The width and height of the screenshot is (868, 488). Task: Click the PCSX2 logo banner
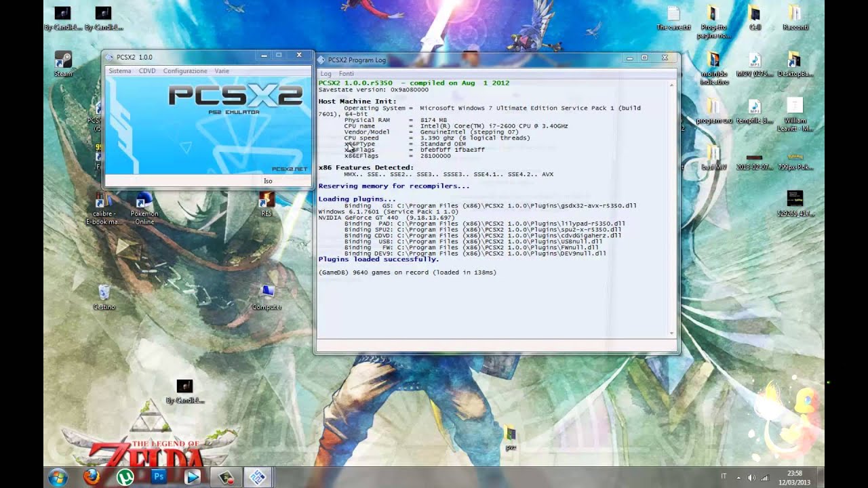(x=208, y=125)
